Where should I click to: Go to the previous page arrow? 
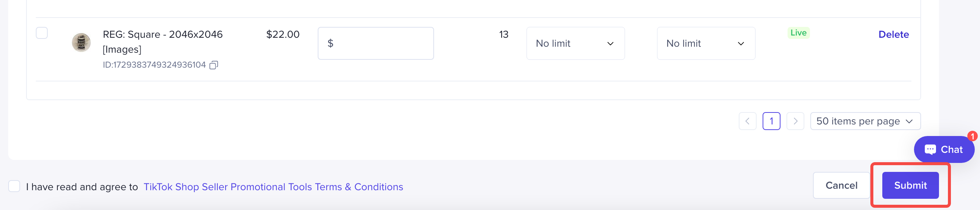(x=747, y=121)
